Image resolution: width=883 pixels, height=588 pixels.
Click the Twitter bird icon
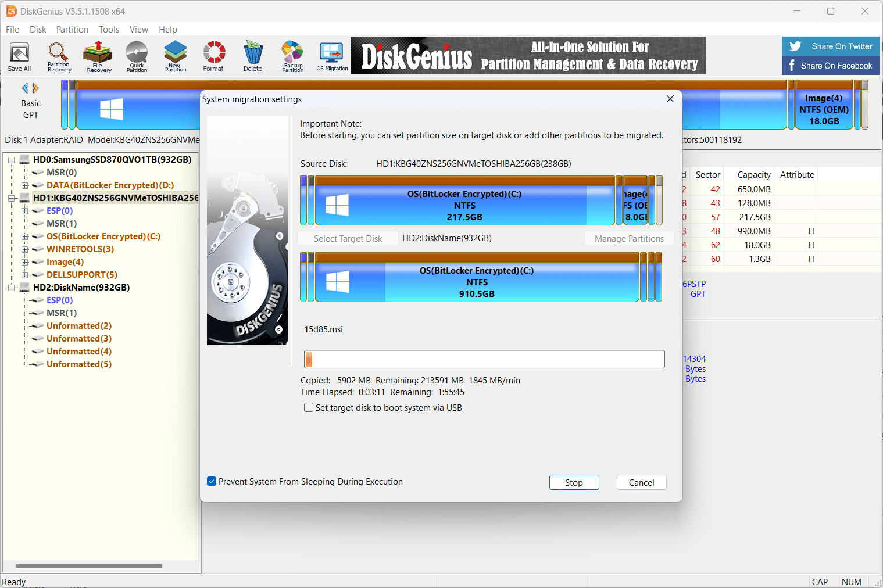click(795, 46)
